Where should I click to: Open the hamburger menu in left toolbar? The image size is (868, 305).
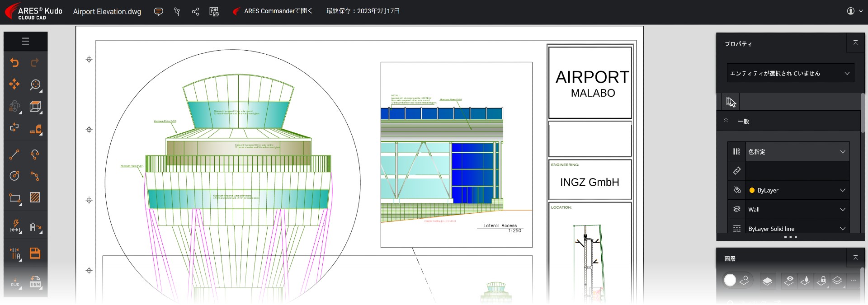pyautogui.click(x=25, y=42)
